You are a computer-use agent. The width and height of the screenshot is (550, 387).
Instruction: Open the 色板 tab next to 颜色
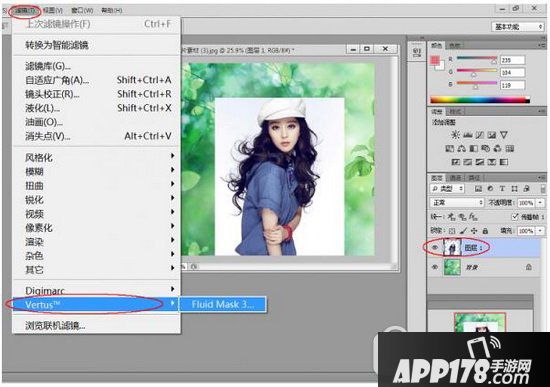pos(455,45)
